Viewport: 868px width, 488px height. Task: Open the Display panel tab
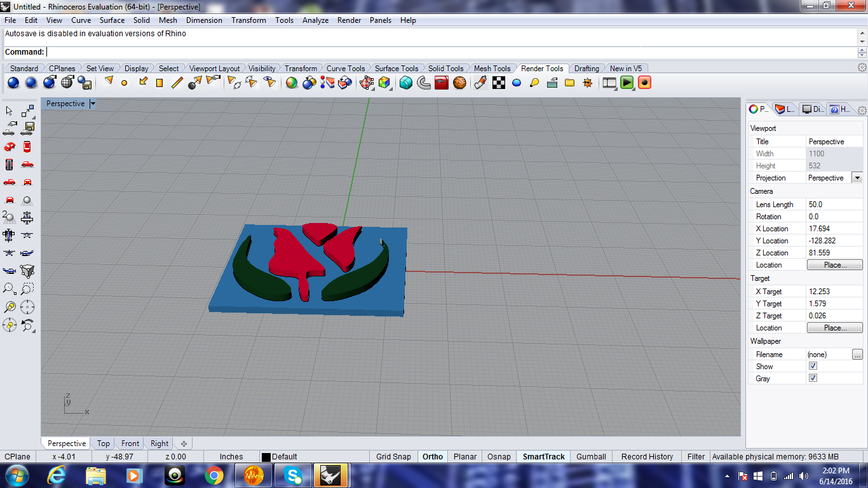tap(813, 109)
